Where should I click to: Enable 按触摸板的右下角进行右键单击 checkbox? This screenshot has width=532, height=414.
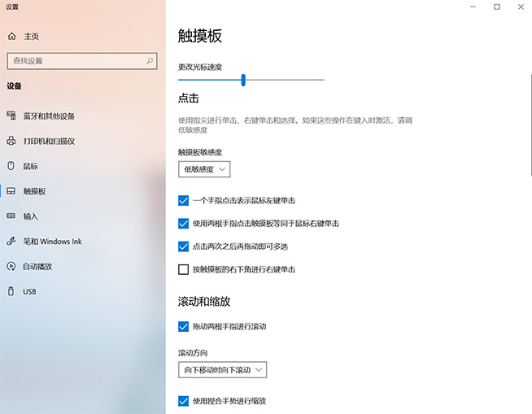click(x=183, y=269)
